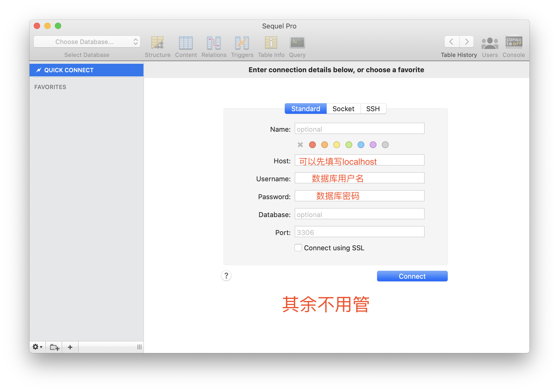Click the Table History back arrow
This screenshot has height=392, width=559.
click(x=451, y=42)
